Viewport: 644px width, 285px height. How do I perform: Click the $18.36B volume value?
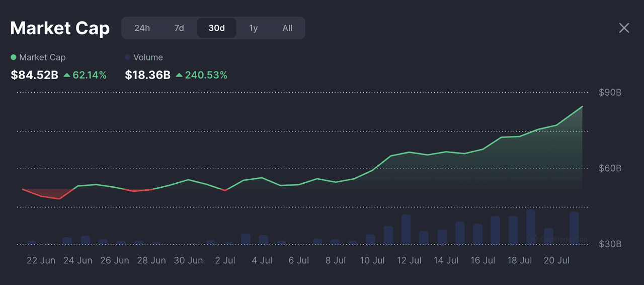pos(147,76)
